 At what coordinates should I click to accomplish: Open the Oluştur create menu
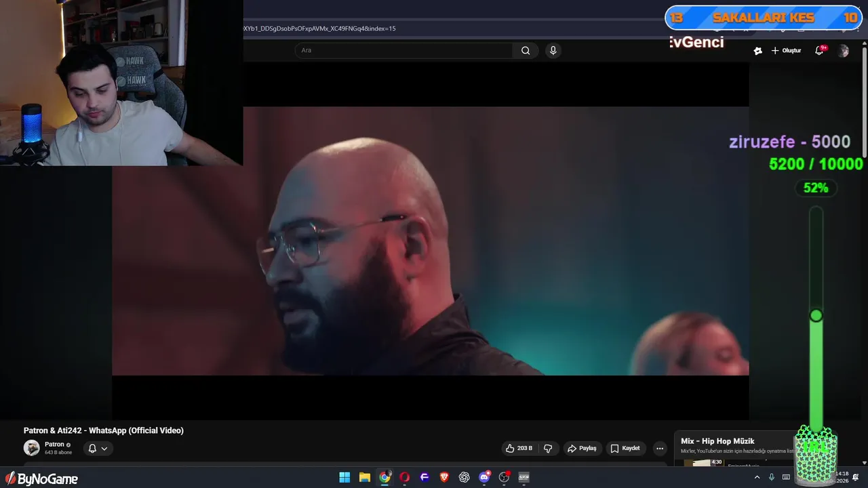click(x=786, y=51)
